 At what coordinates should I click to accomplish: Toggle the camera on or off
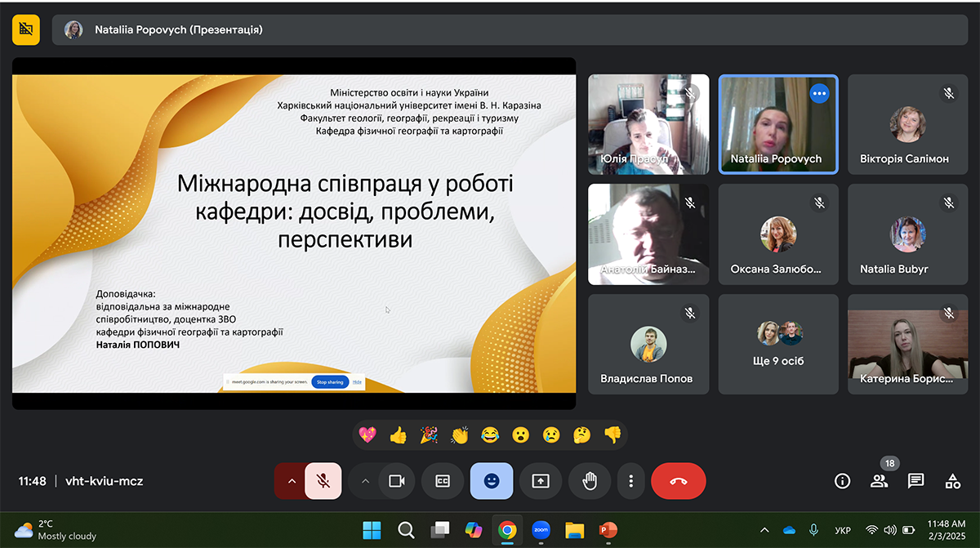(x=397, y=481)
